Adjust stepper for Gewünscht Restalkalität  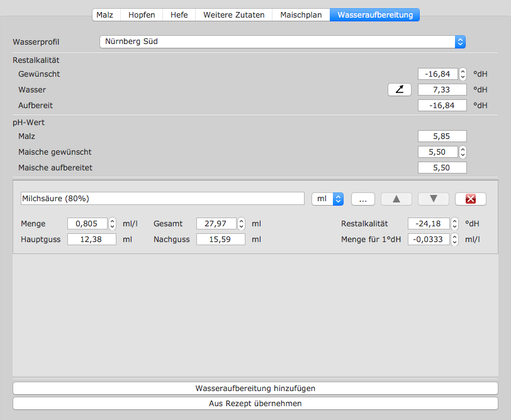463,74
